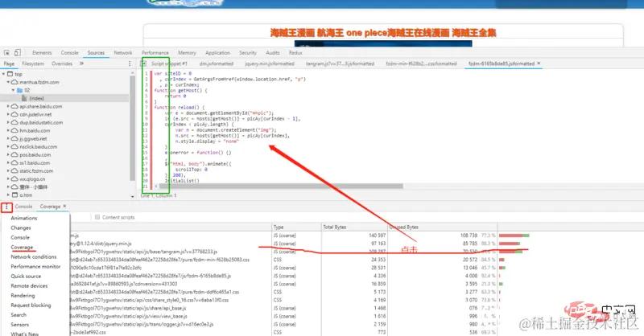Click the code editor horizontal scrollbar
This screenshot has width=644, height=336.
281,186
